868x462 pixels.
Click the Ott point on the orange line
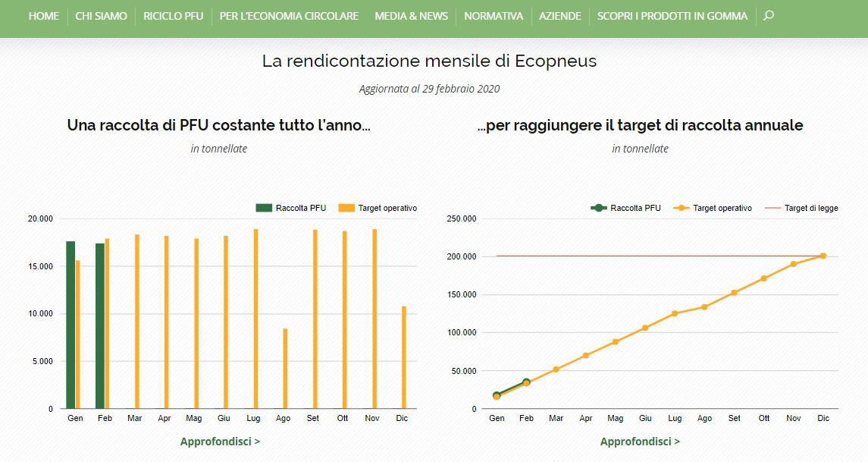point(764,278)
